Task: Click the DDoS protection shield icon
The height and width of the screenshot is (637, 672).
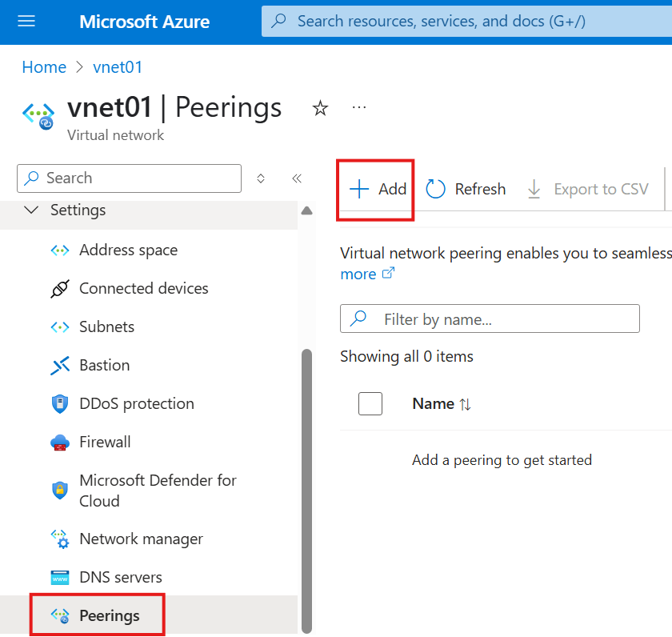Action: (x=60, y=404)
